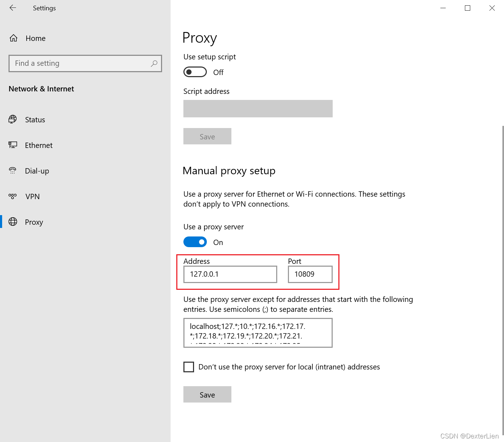Screen dimensions: 504x442
Task: Click the Home house icon
Action: pyautogui.click(x=14, y=38)
